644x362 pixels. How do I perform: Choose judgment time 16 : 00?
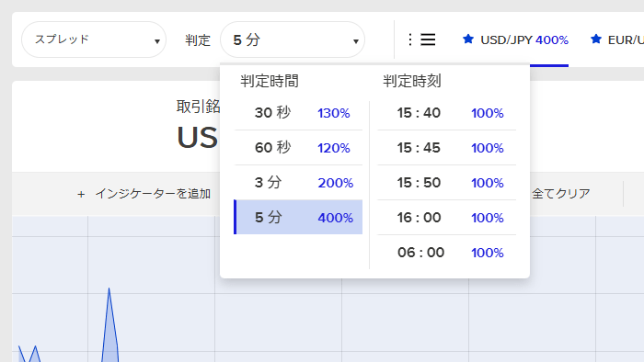(446, 217)
